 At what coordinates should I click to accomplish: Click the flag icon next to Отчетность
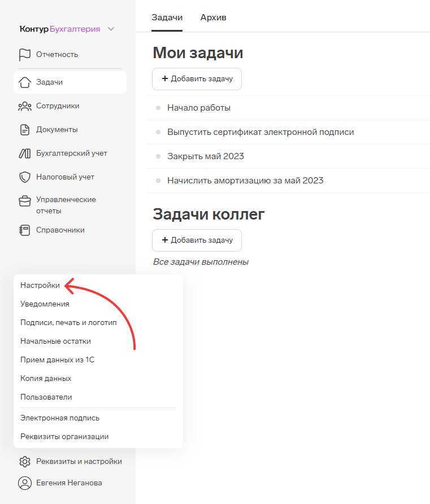(x=24, y=55)
